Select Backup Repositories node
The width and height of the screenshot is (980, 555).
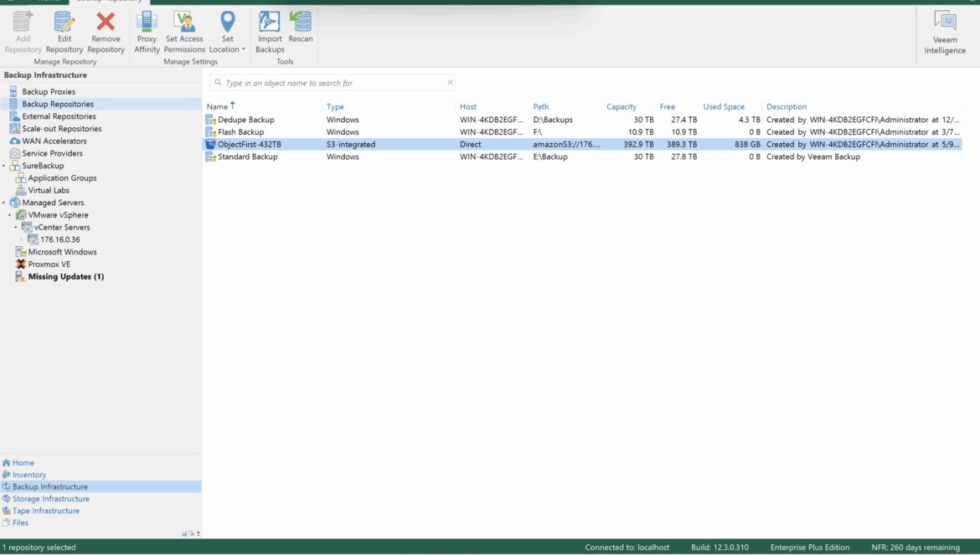[58, 105]
